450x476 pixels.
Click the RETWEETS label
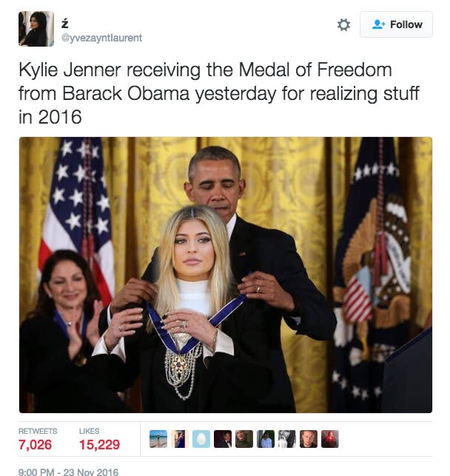point(38,431)
